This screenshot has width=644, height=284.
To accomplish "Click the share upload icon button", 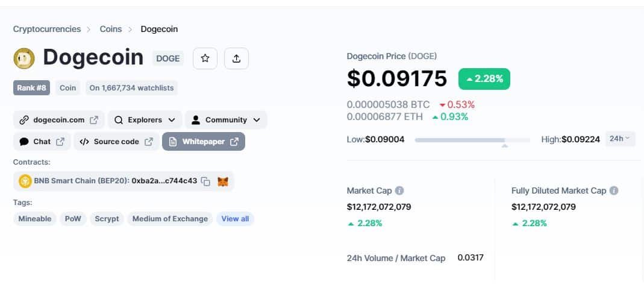I will click(236, 58).
